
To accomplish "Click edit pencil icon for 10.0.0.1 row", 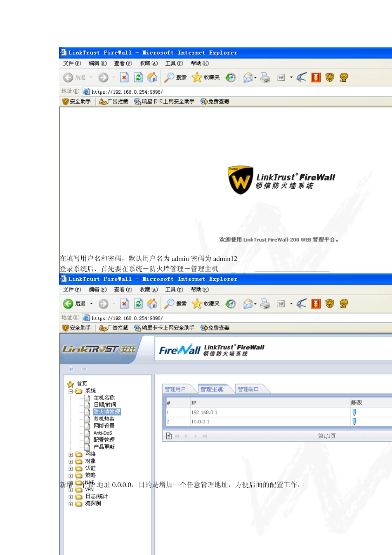I will [354, 422].
